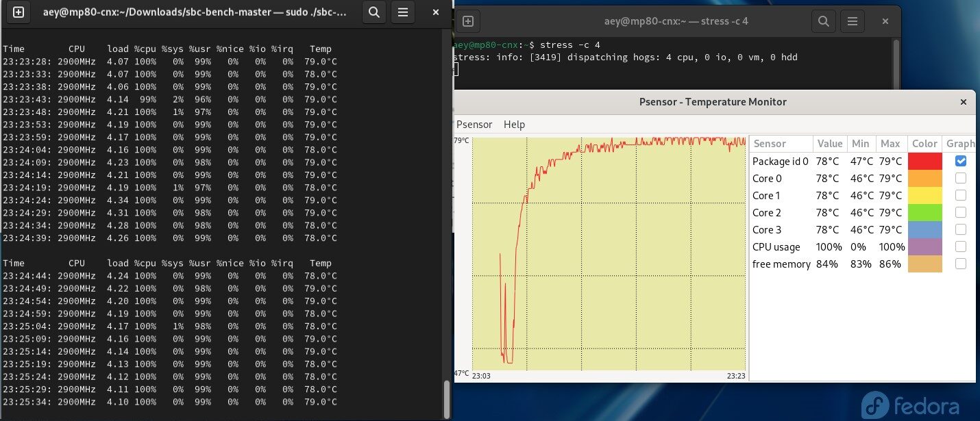This screenshot has height=421, width=980.
Task: Open hamburger menu in stress terminal
Action: 853,21
